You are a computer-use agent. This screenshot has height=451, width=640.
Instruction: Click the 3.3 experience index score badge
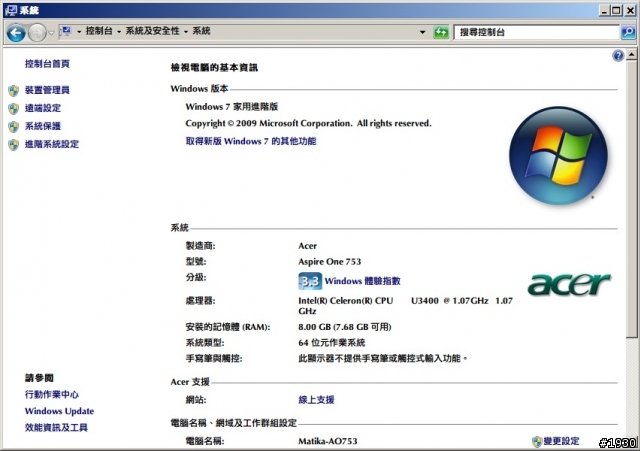click(310, 281)
